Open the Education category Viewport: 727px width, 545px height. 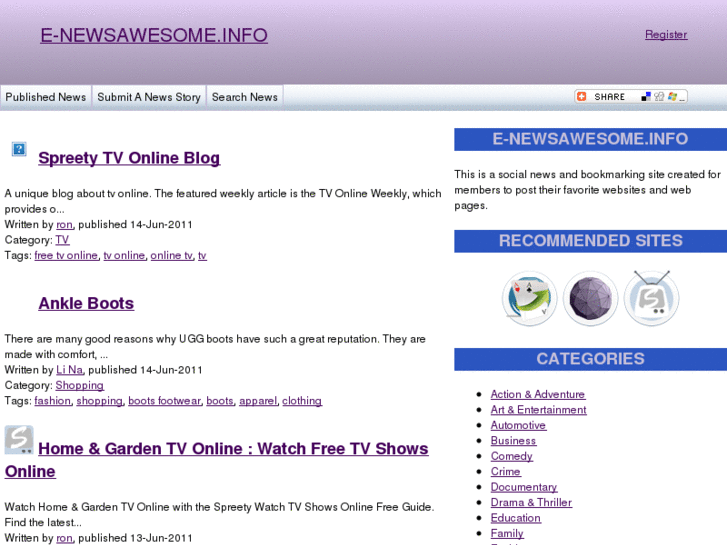(x=516, y=518)
